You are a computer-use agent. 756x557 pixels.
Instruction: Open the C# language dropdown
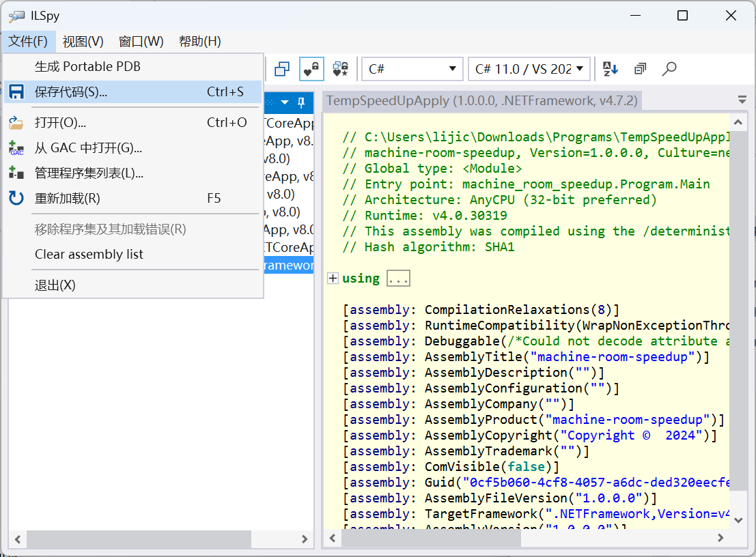[x=412, y=69]
